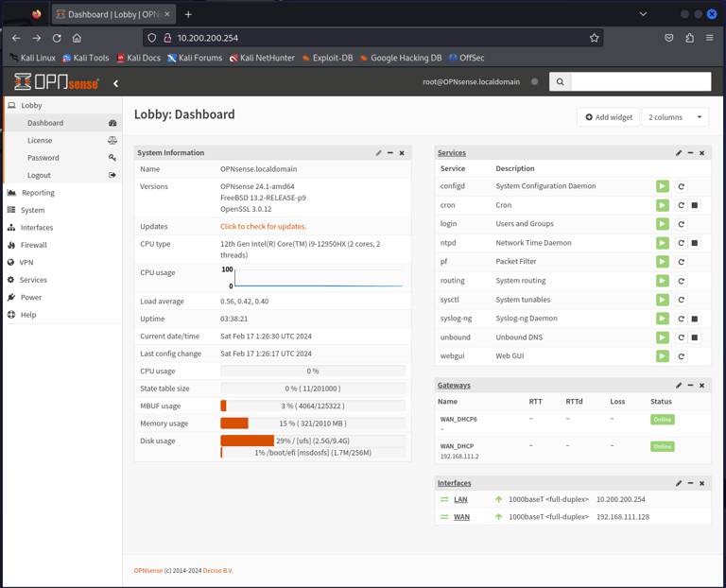This screenshot has width=726, height=588.
Task: Edit the System Information widget
Action: coord(378,153)
